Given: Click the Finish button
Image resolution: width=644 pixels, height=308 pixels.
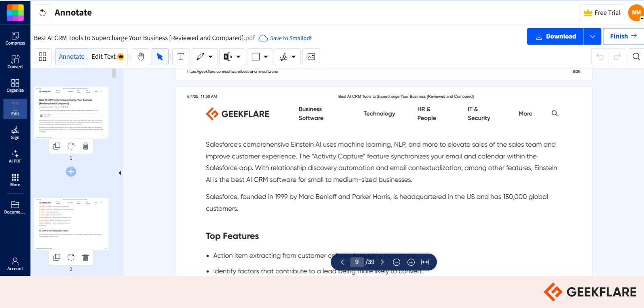Looking at the screenshot, I should [x=623, y=36].
